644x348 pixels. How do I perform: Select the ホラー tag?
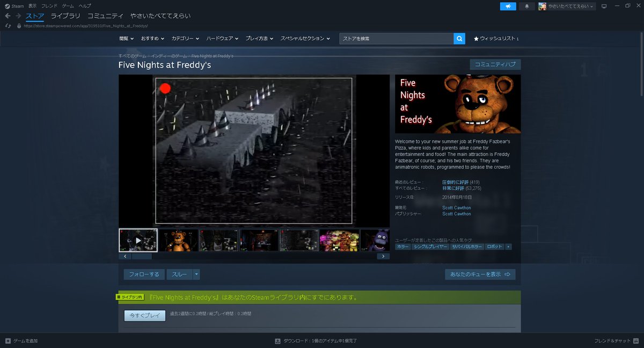[403, 247]
